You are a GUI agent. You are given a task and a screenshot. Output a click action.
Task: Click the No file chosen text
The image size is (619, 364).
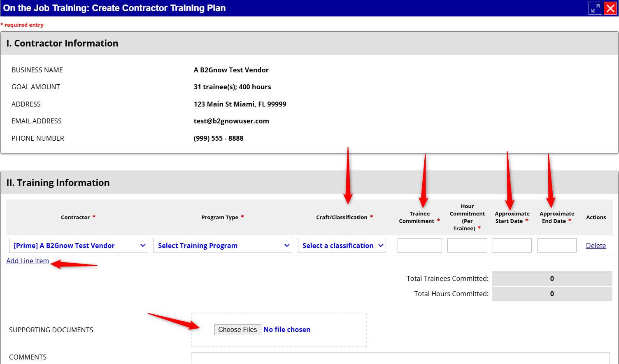pos(287,329)
